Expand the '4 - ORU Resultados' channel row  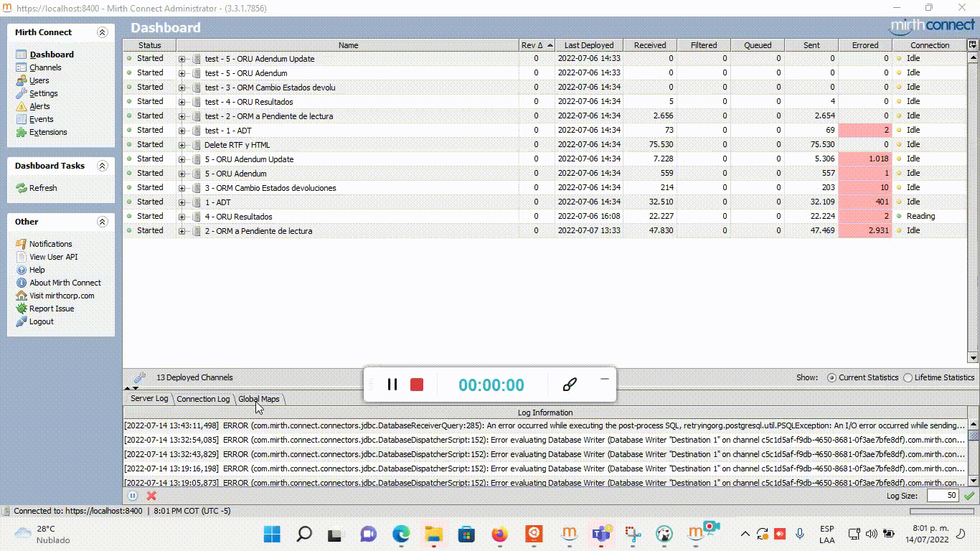click(x=182, y=217)
